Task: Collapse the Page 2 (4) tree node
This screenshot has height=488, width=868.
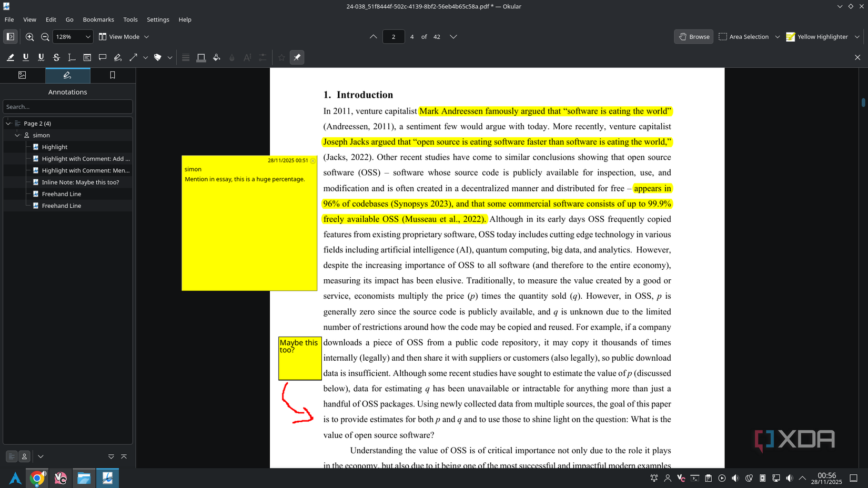Action: click(8, 124)
